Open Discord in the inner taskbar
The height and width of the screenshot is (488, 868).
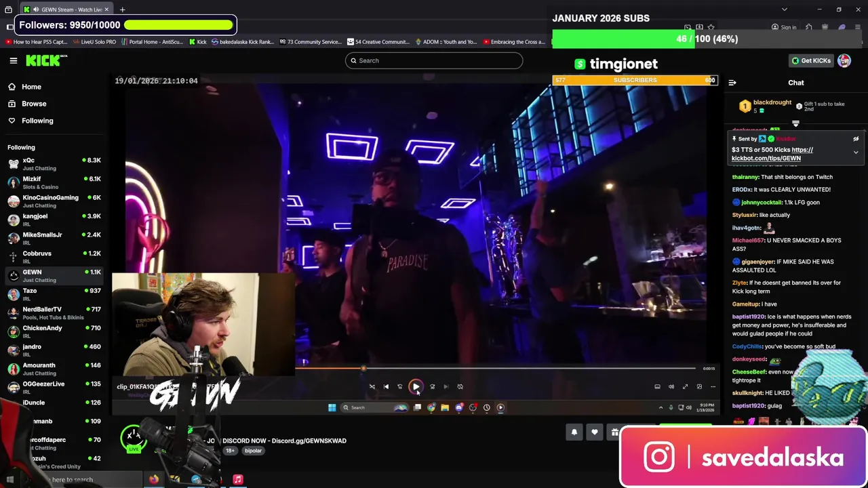click(x=459, y=407)
